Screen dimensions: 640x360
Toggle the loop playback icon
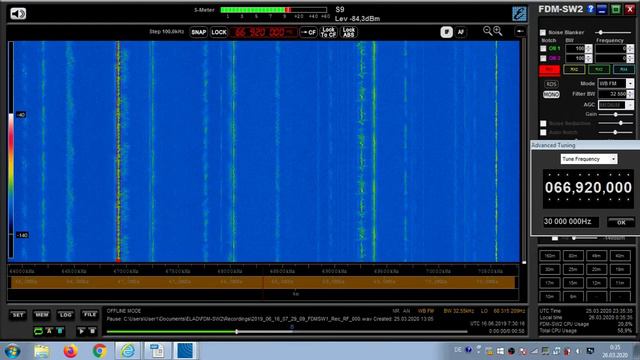click(38, 331)
